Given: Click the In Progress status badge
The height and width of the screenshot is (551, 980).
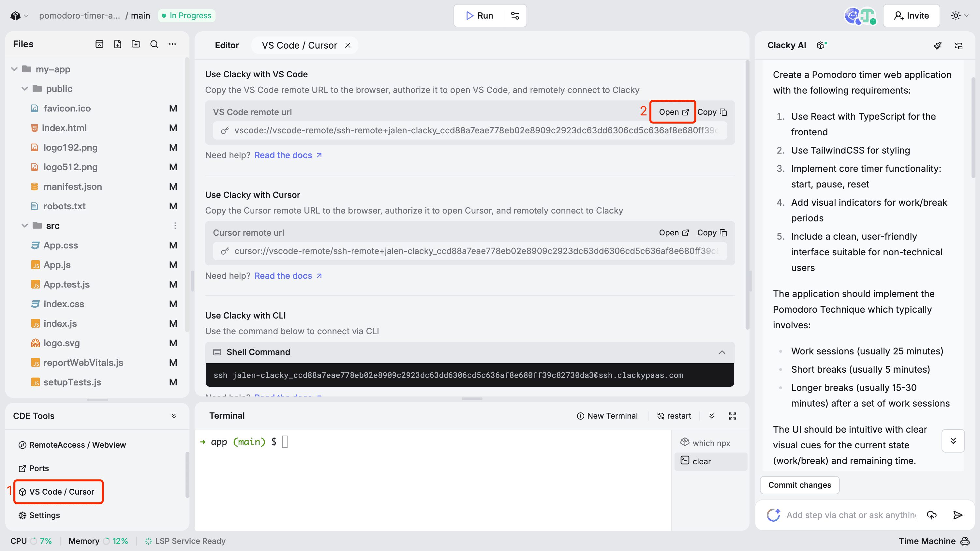Looking at the screenshot, I should pyautogui.click(x=186, y=16).
